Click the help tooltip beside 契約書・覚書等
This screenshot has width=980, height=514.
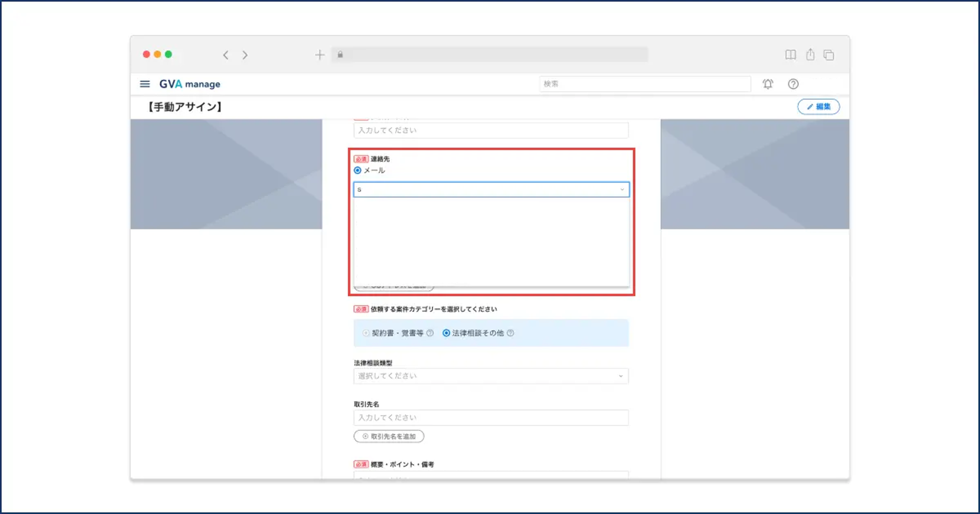430,332
